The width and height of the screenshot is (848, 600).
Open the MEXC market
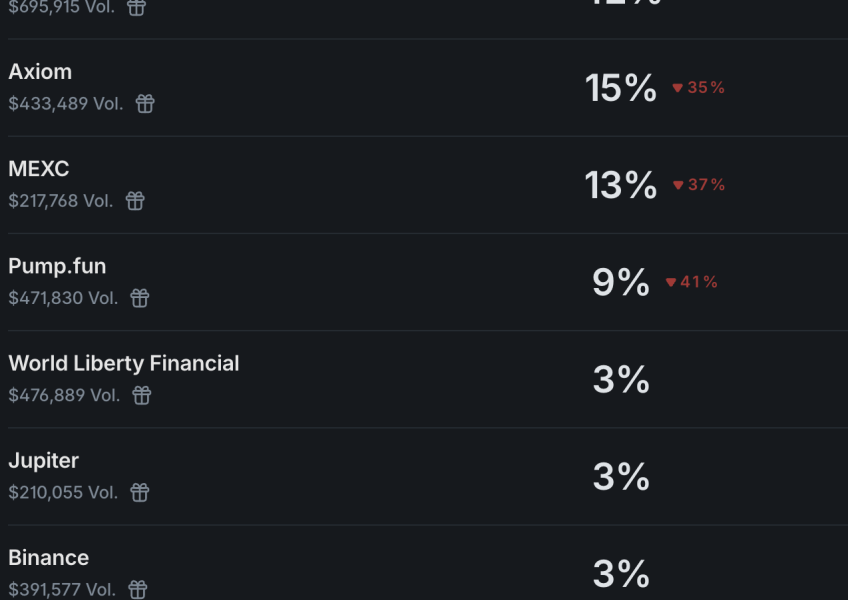(39, 169)
